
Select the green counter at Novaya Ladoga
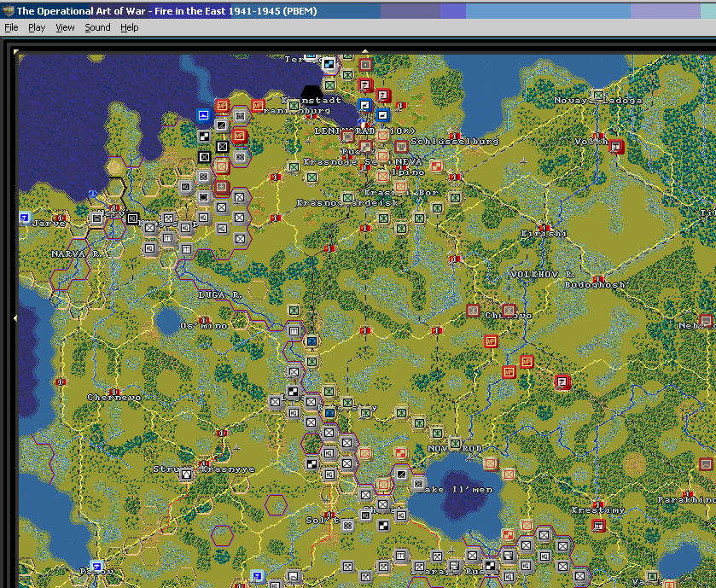(598, 95)
